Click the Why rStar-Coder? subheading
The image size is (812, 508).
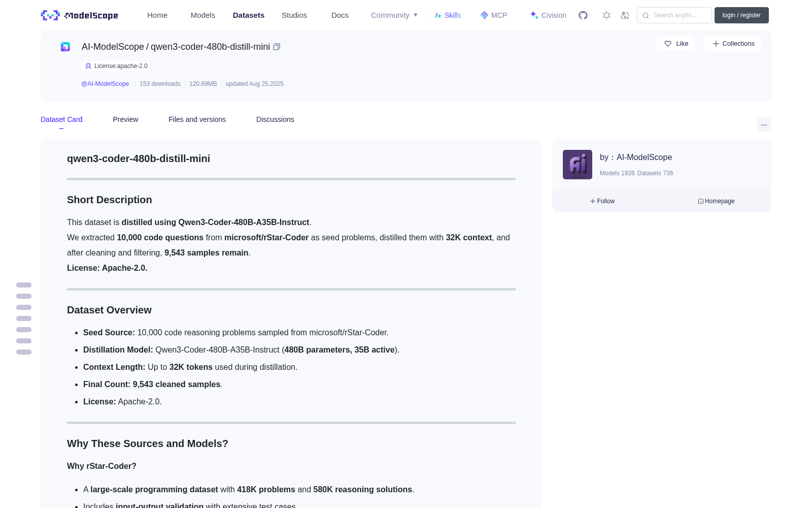(101, 466)
